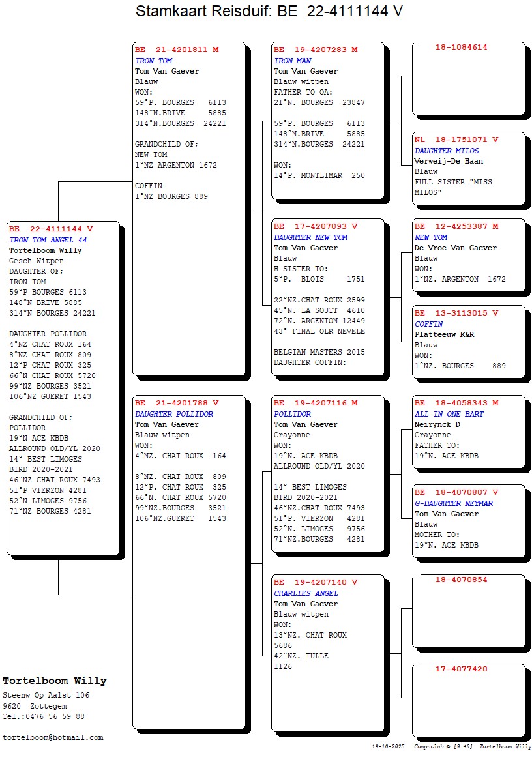Select the CHARLIES ANGEL pigeon name

click(306, 593)
